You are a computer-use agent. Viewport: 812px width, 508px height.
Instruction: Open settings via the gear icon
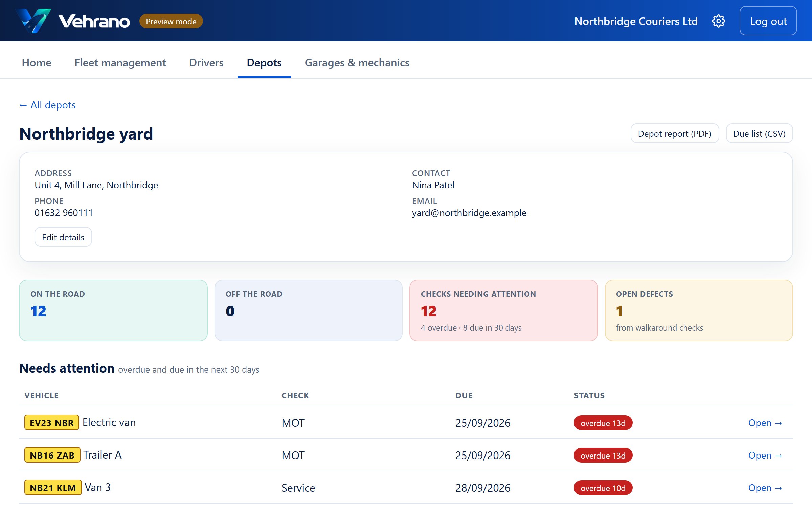pos(718,21)
